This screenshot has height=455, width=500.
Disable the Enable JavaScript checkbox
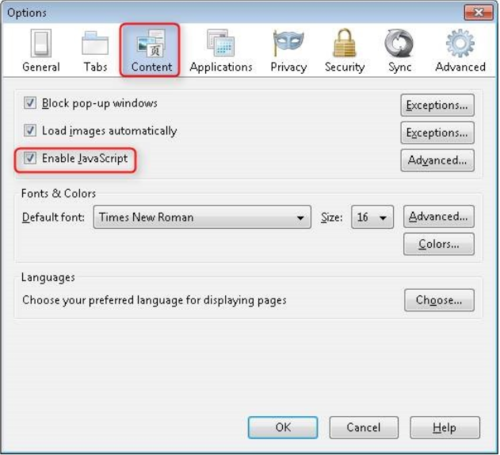click(x=30, y=158)
